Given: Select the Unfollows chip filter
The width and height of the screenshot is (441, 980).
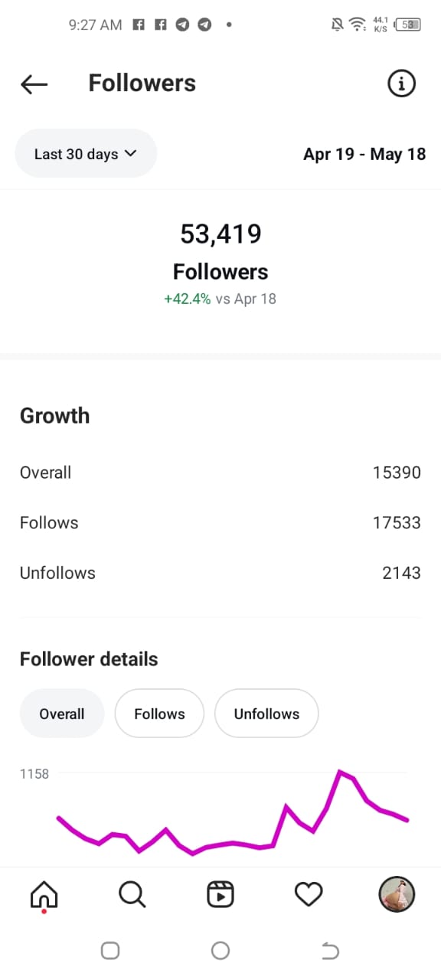Looking at the screenshot, I should point(266,714).
